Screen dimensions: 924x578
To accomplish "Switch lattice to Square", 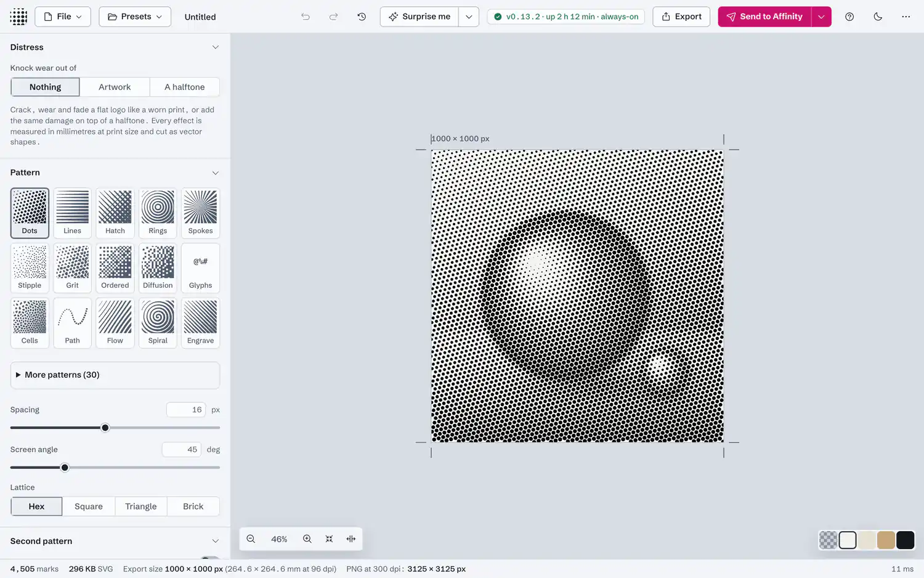I will pyautogui.click(x=89, y=507).
